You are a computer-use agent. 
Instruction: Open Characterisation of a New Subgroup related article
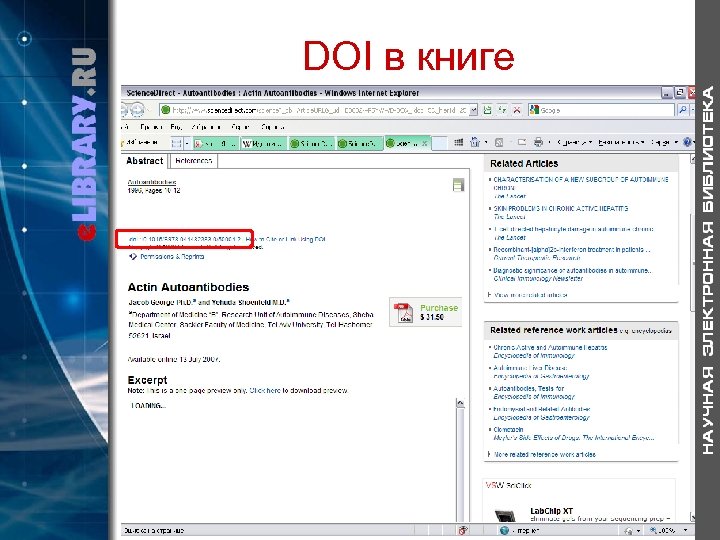(x=581, y=184)
